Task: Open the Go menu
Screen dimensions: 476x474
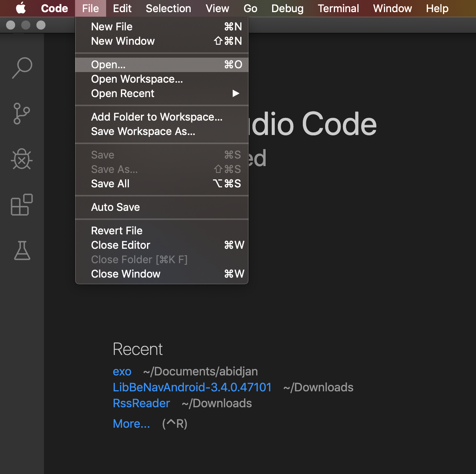Action: pos(250,8)
